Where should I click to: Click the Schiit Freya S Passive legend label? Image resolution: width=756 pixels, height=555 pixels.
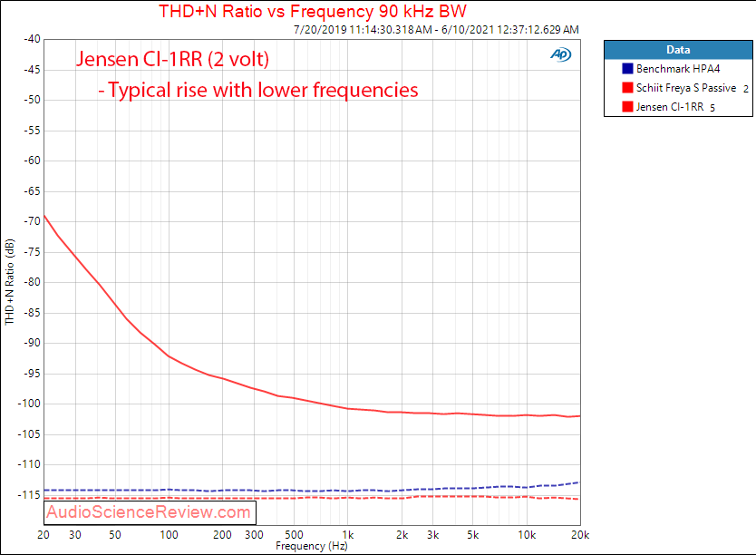click(x=686, y=88)
